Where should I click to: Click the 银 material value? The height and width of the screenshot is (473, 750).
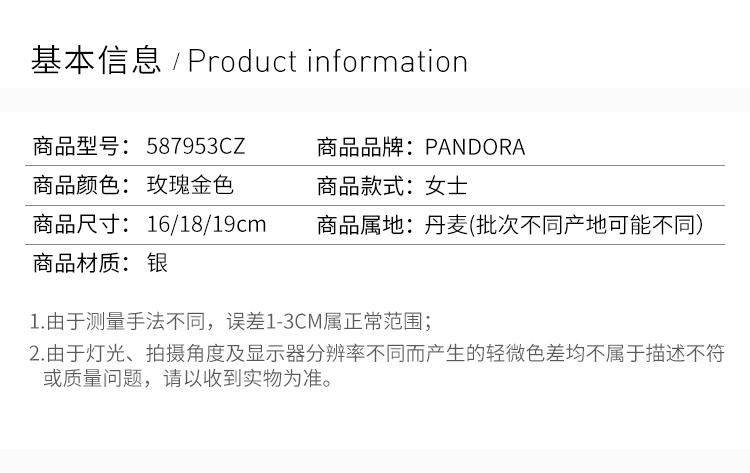[x=157, y=263]
